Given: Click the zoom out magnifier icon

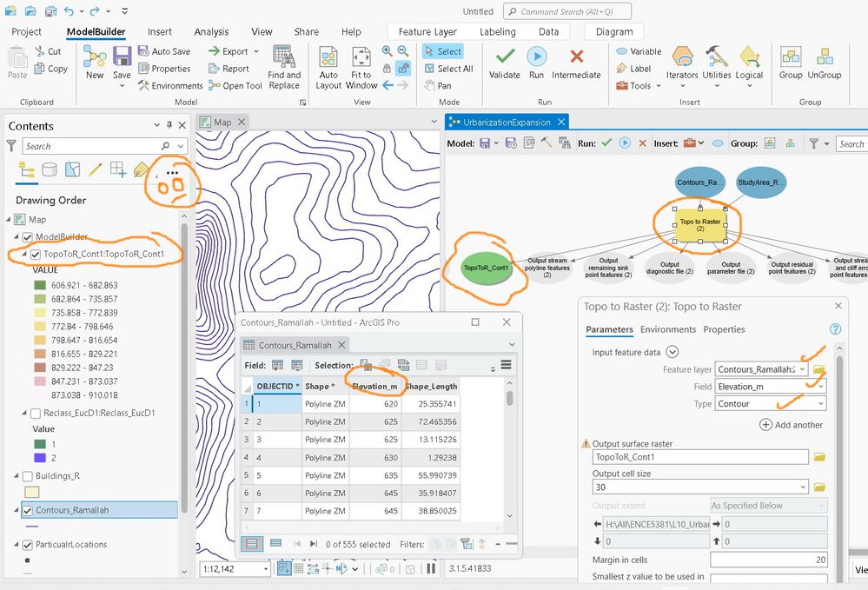Looking at the screenshot, I should point(403,51).
